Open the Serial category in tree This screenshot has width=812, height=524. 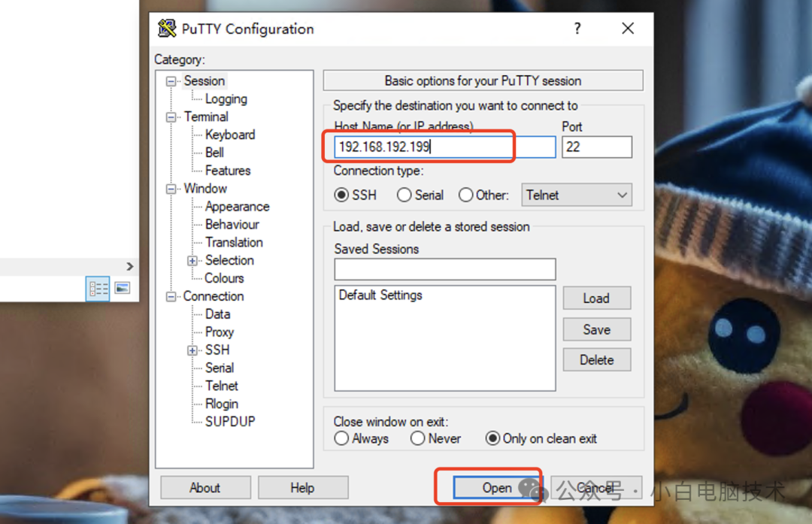pyautogui.click(x=220, y=368)
